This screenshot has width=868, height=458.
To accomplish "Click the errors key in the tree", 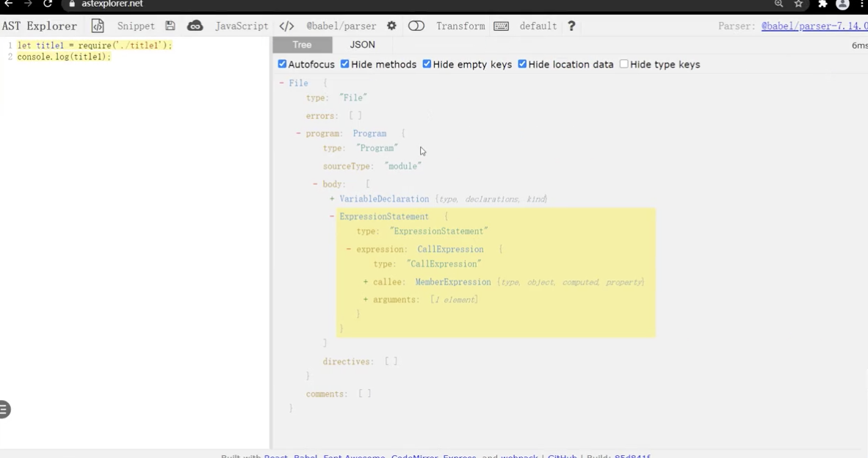I will pyautogui.click(x=322, y=116).
